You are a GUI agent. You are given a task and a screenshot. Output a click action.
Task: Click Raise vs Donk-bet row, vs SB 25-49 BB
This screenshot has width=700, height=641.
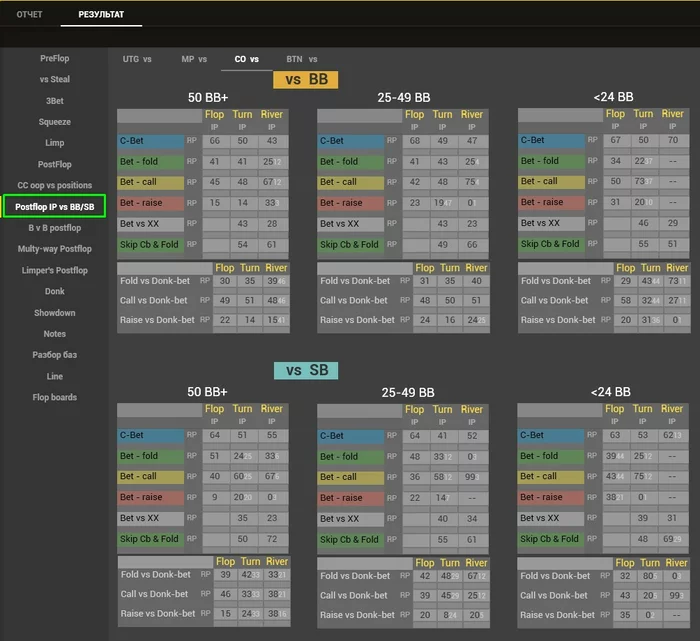403,615
